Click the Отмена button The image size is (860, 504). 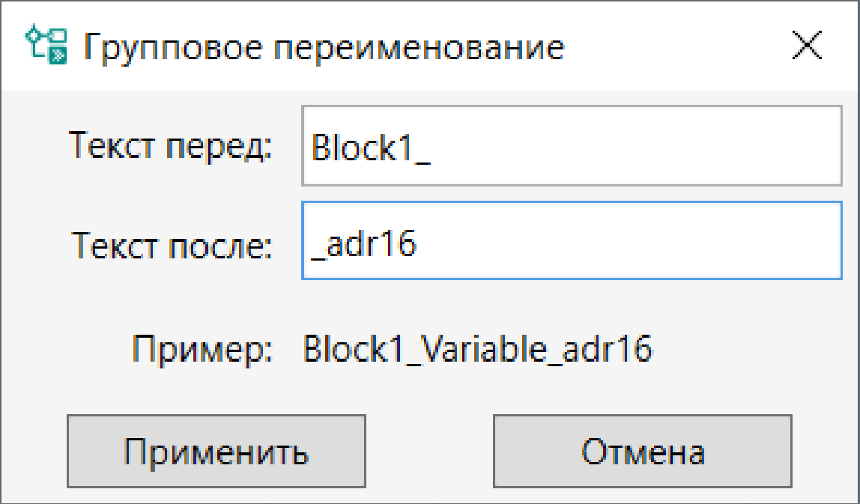[x=642, y=451]
